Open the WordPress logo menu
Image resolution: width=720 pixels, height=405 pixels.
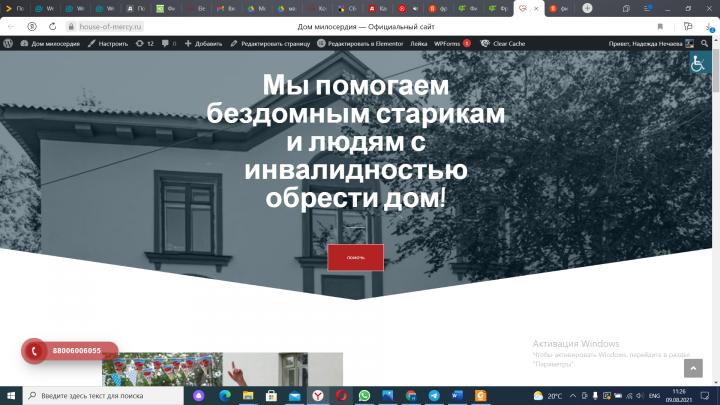pos(8,44)
